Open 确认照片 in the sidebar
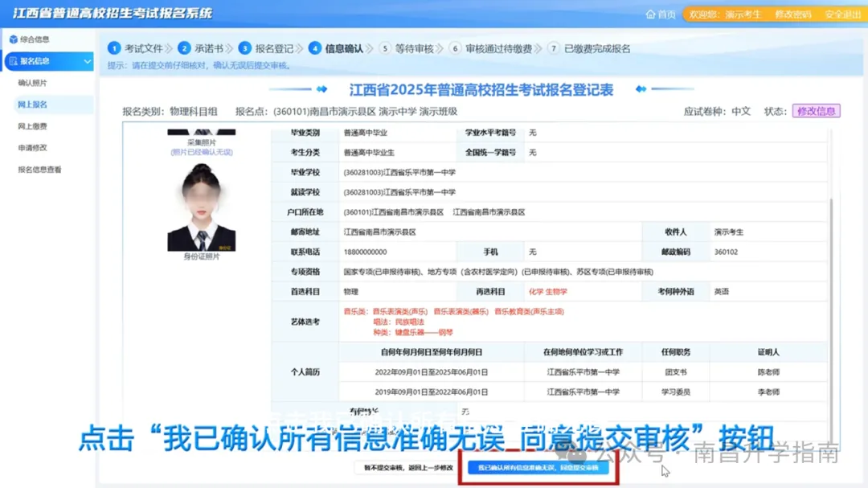868x488 pixels. tap(33, 83)
